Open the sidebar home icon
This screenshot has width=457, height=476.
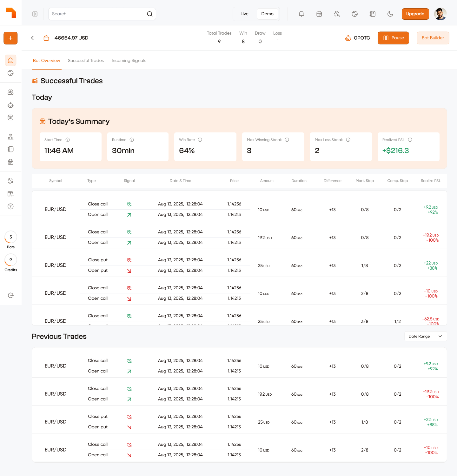coord(10,60)
